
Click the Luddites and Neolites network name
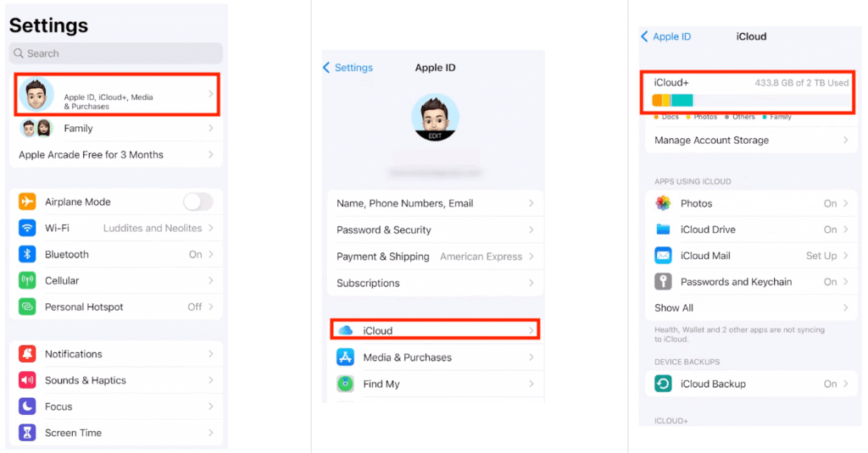tap(153, 228)
